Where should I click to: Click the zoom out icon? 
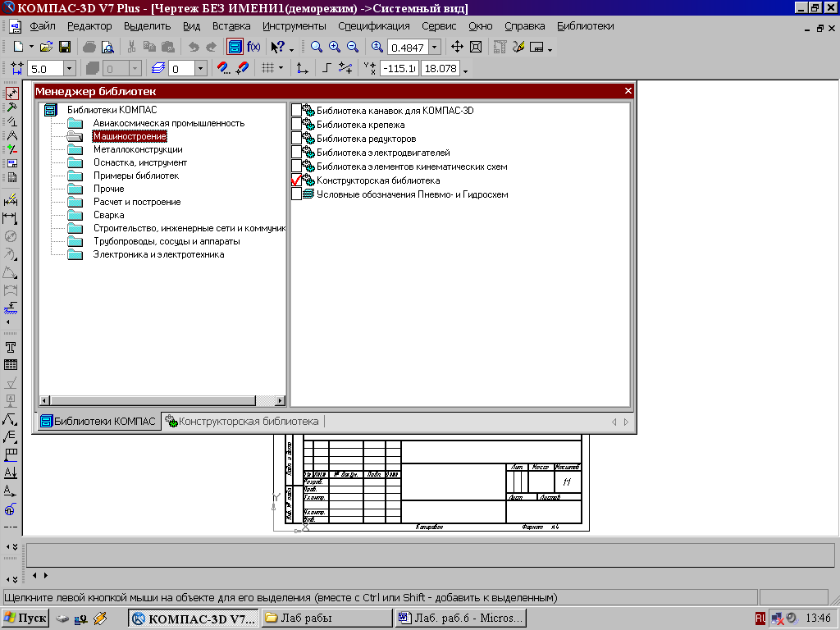[x=353, y=47]
